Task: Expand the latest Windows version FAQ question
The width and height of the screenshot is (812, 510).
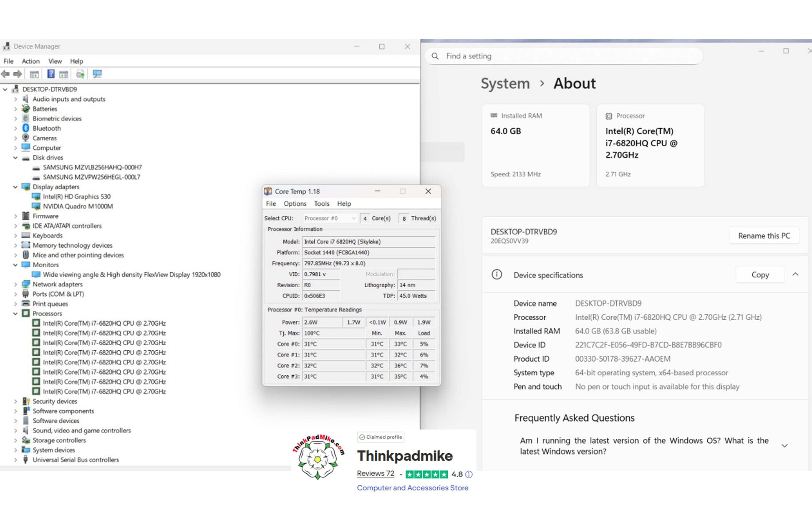Action: coord(784,446)
